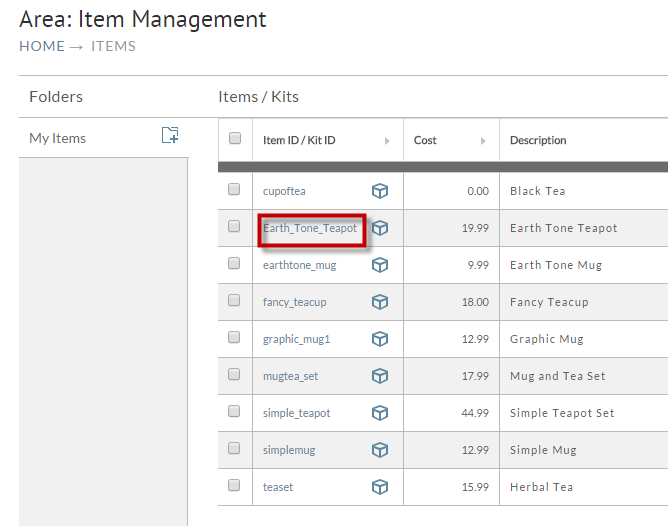Open the Cost column sort arrow
The image size is (668, 526).
coord(483,141)
